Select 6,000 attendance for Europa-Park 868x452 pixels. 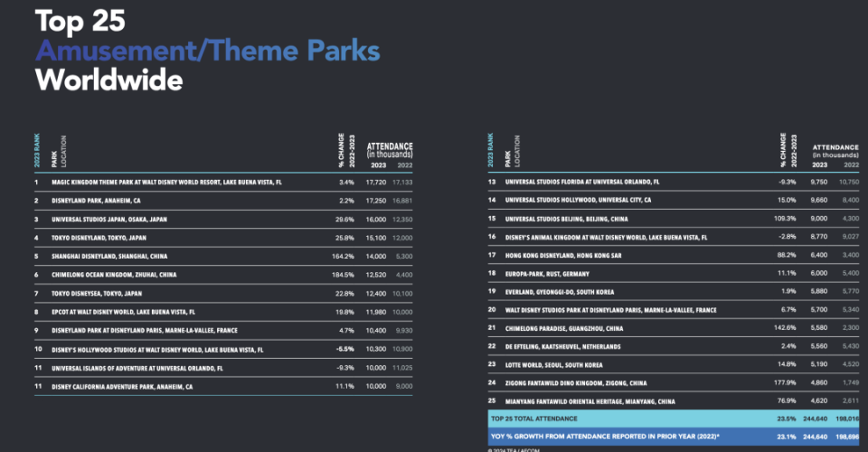tap(819, 273)
